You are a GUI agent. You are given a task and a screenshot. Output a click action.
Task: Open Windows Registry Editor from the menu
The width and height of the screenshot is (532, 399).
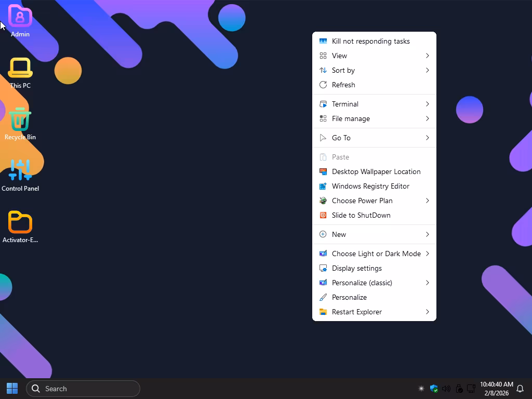click(x=370, y=186)
